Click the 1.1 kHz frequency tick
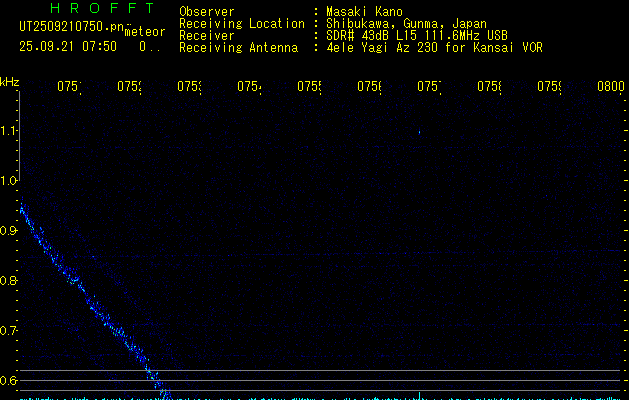 (9, 131)
